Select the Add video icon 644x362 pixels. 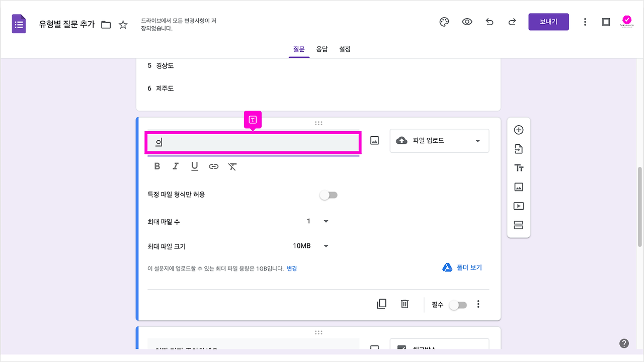(x=518, y=206)
